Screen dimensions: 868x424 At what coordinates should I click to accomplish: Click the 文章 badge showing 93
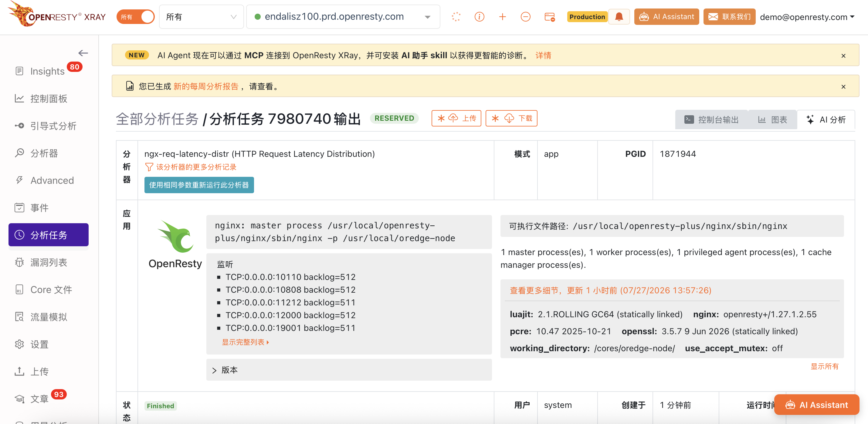[59, 394]
